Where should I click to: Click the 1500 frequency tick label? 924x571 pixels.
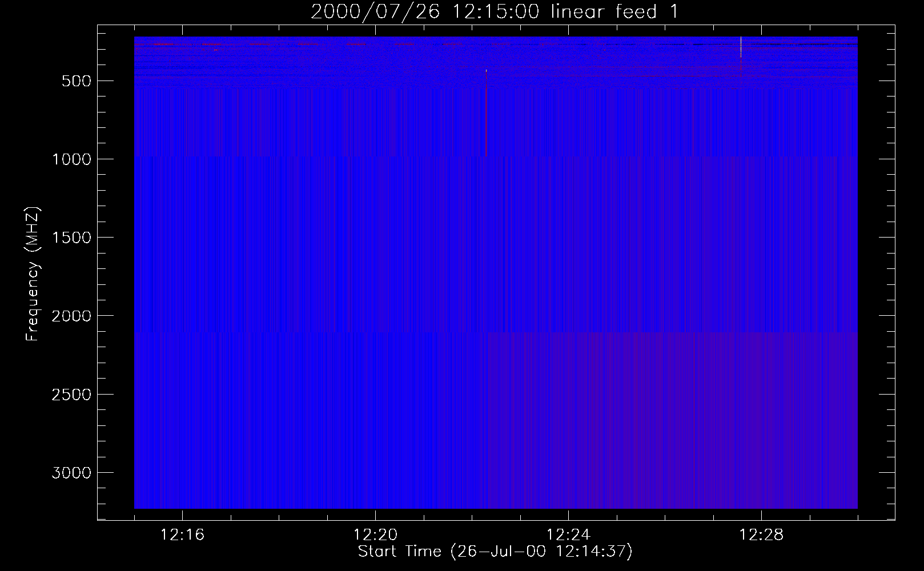[71, 238]
